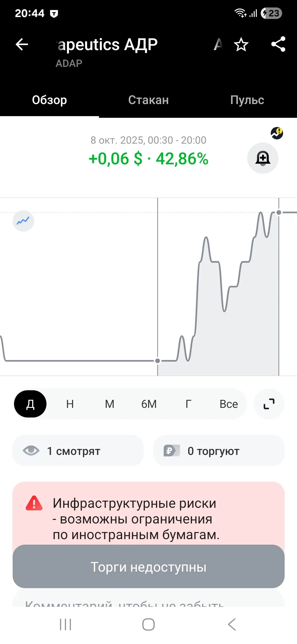Open the infrastructure risks warning banner
This screenshot has height=644, width=297.
point(148,514)
